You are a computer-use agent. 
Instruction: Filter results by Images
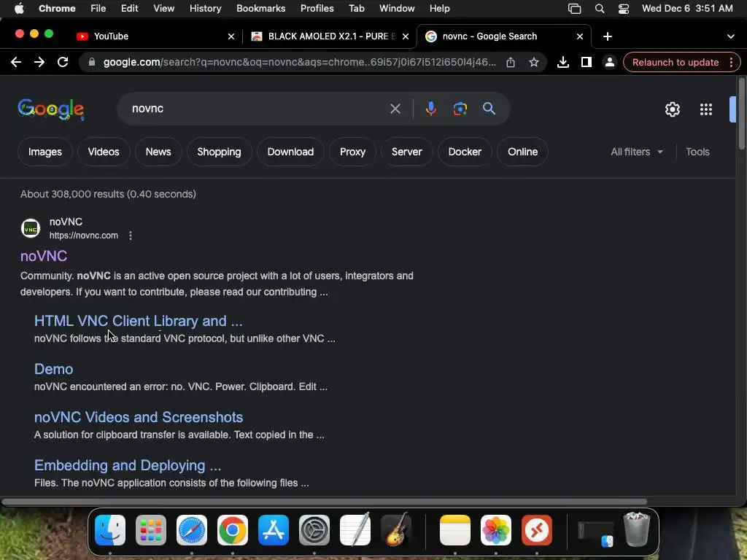point(44,152)
